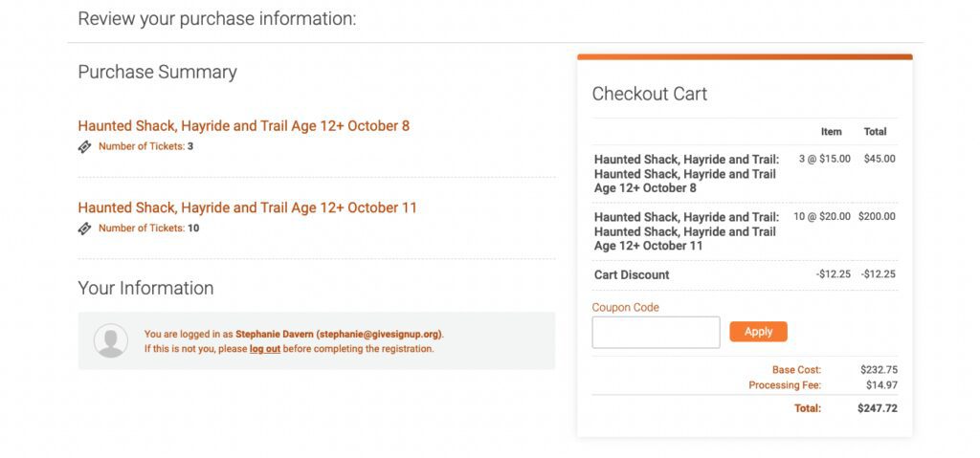Focus the Coupon Code input field
Viewport: 980px width, 458px height.
656,333
